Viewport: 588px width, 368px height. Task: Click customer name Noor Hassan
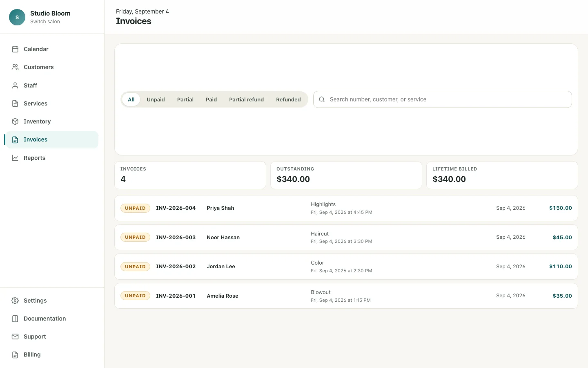click(223, 237)
